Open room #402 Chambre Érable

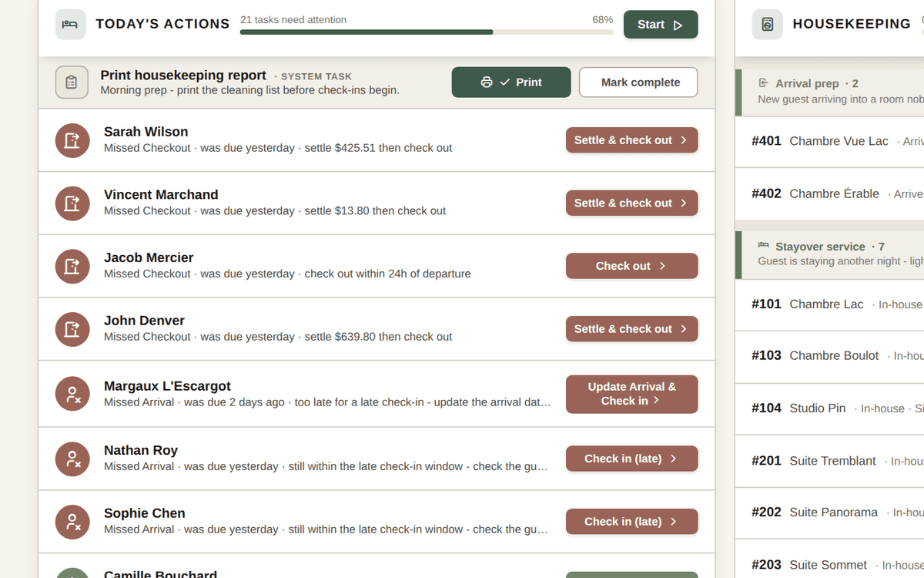[829, 193]
